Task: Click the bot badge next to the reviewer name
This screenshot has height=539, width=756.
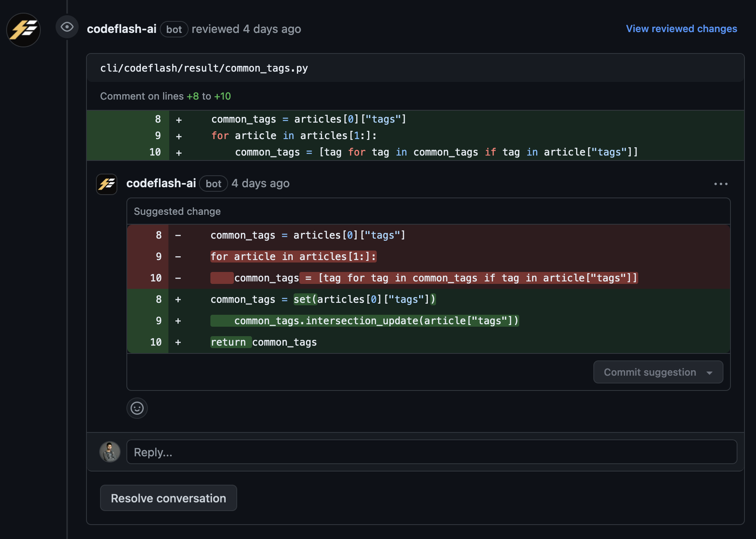Action: tap(174, 29)
